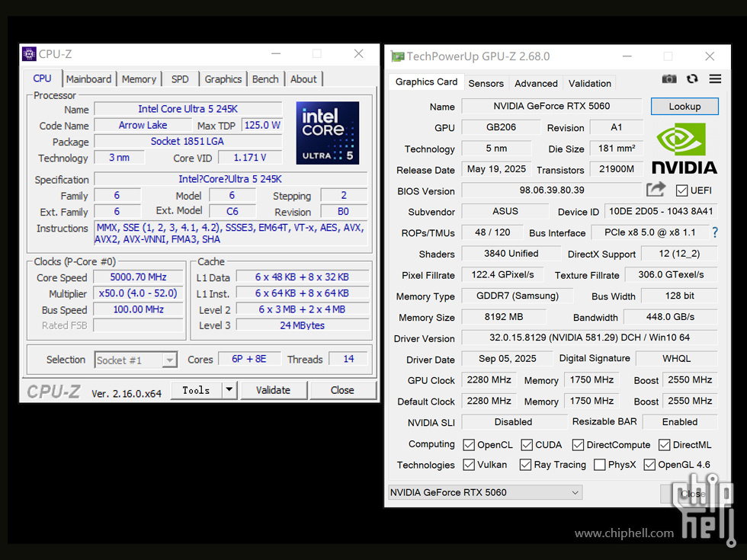
Task: Open the Bench tab
Action: point(265,79)
